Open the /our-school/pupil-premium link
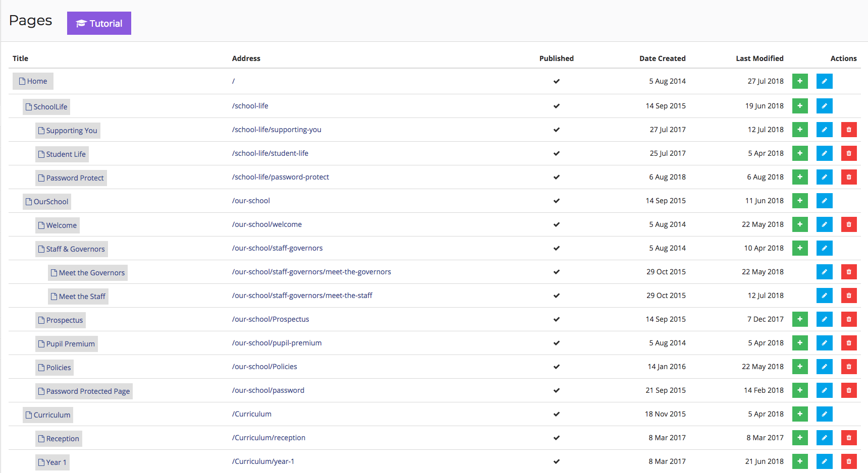Image resolution: width=868 pixels, height=473 pixels. 277,343
